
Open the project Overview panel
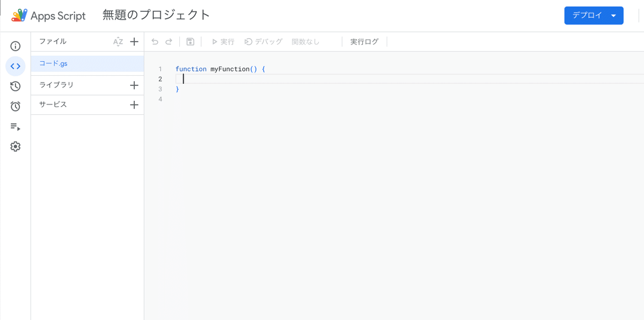click(15, 46)
